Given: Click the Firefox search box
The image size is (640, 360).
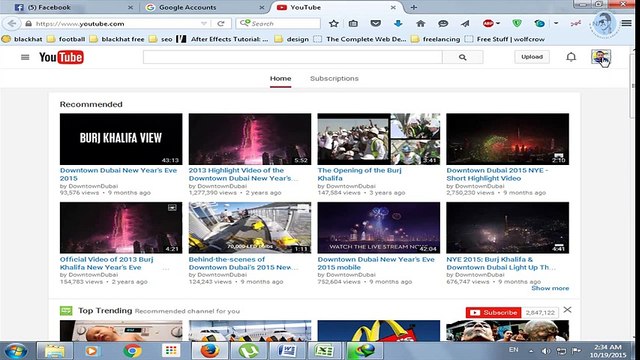Looking at the screenshot, I should (278, 24).
